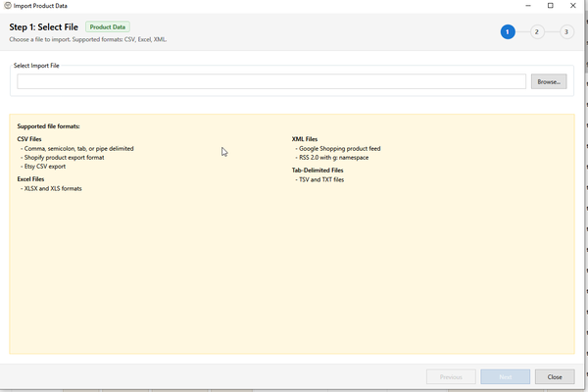Focus the Select Import File text field
Image resolution: width=588 pixels, height=392 pixels.
(x=271, y=81)
